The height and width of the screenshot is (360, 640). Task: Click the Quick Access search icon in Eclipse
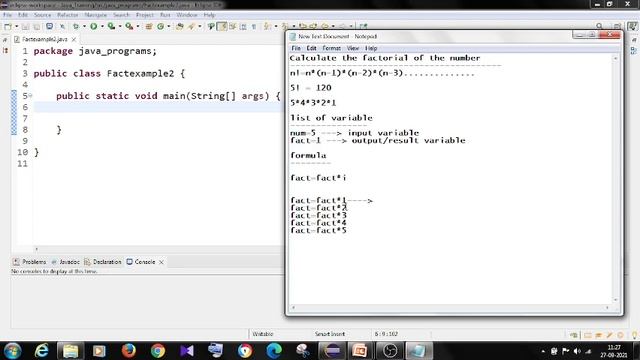pyautogui.click(x=599, y=27)
